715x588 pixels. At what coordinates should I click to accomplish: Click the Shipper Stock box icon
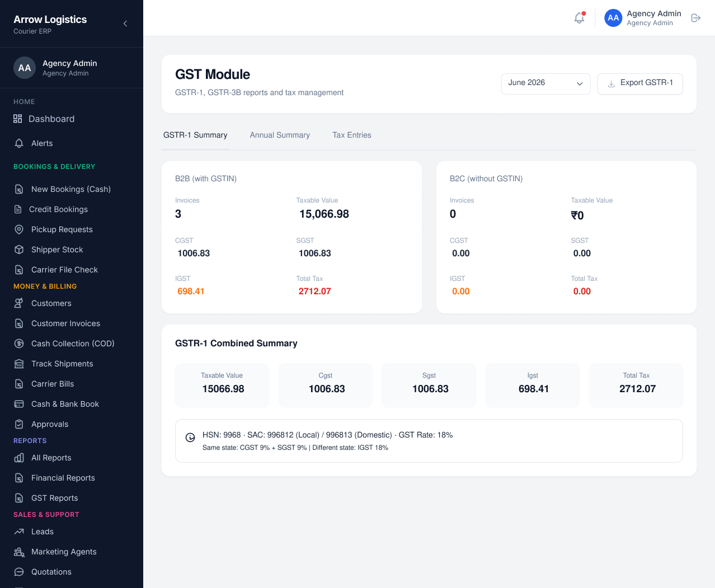pos(19,250)
